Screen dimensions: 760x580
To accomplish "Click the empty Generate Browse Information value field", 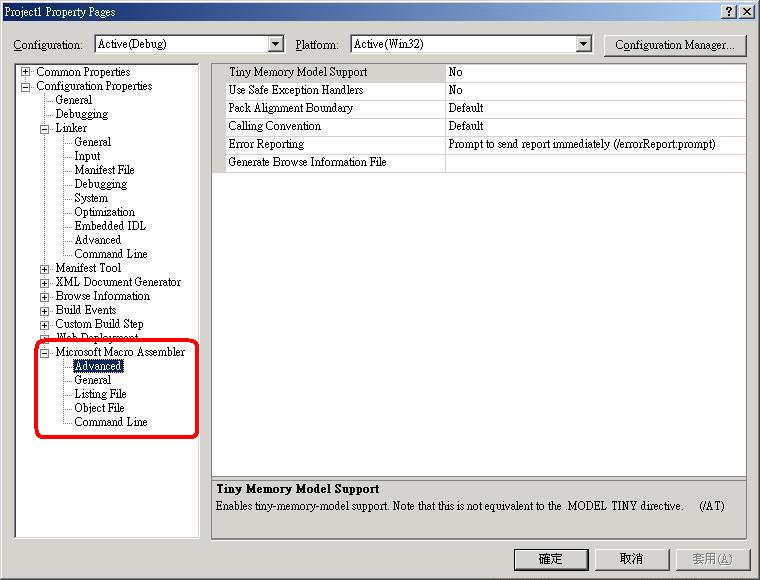I will pyautogui.click(x=596, y=162).
